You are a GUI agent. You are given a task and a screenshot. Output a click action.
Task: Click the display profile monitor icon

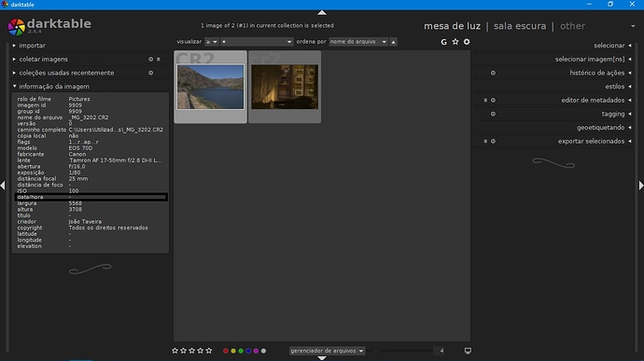(x=468, y=351)
